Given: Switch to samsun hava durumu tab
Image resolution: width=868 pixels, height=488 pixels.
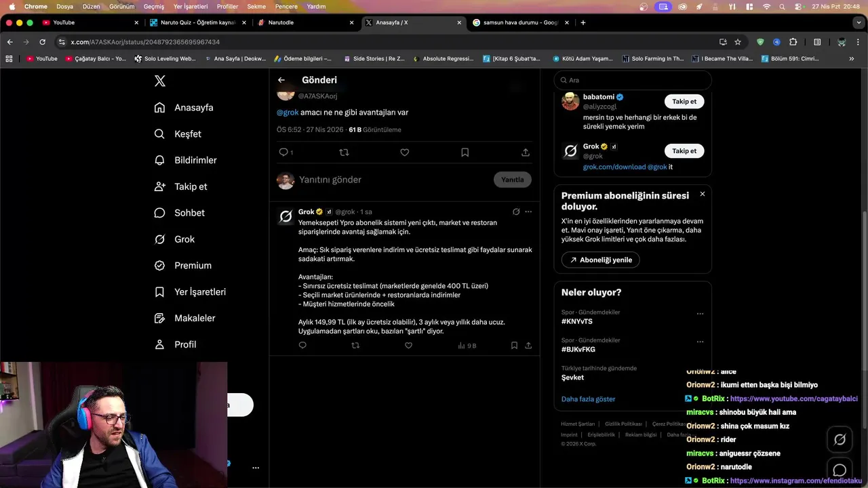Looking at the screenshot, I should click(521, 22).
